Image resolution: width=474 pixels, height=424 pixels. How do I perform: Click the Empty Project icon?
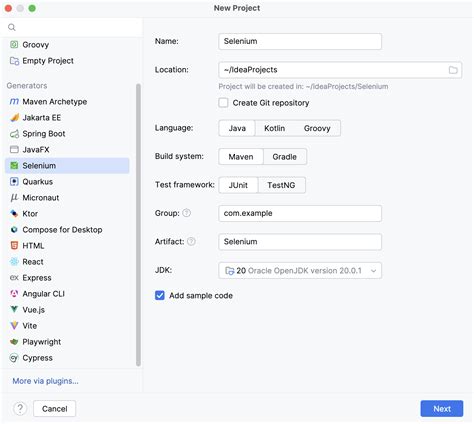pos(14,61)
